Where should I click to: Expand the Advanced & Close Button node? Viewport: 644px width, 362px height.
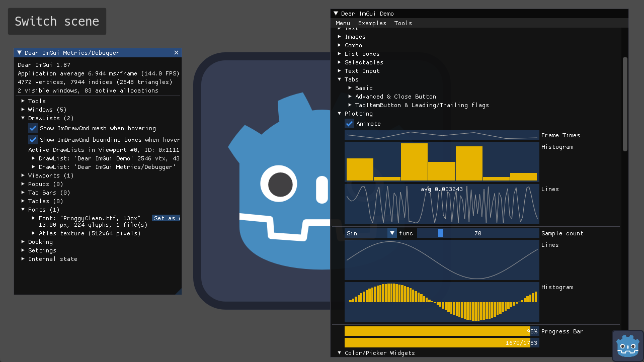tap(350, 97)
